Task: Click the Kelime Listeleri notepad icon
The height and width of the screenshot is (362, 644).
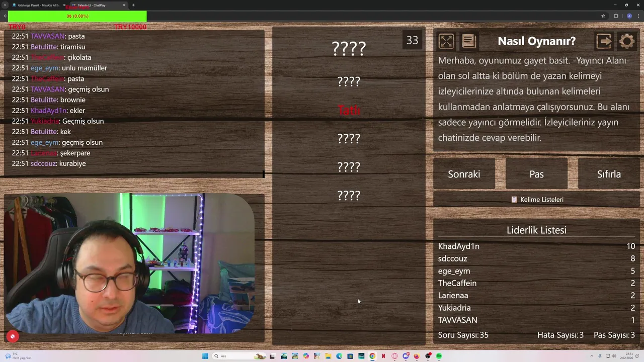Action: [514, 200]
